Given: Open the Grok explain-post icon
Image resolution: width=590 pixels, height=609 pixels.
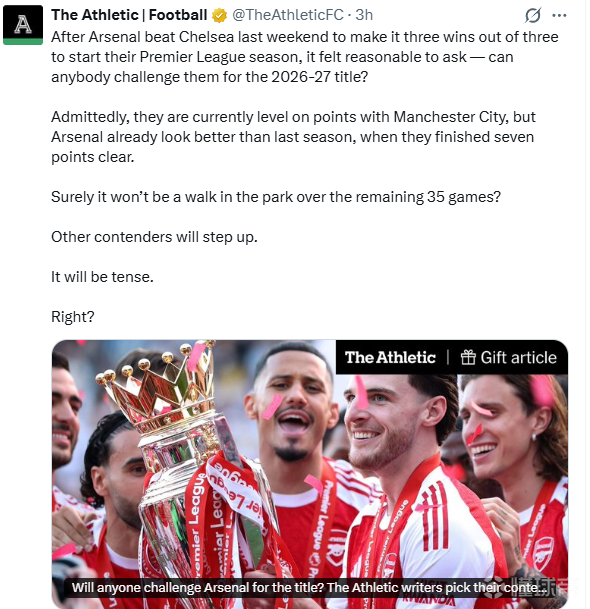Looking at the screenshot, I should click(533, 16).
